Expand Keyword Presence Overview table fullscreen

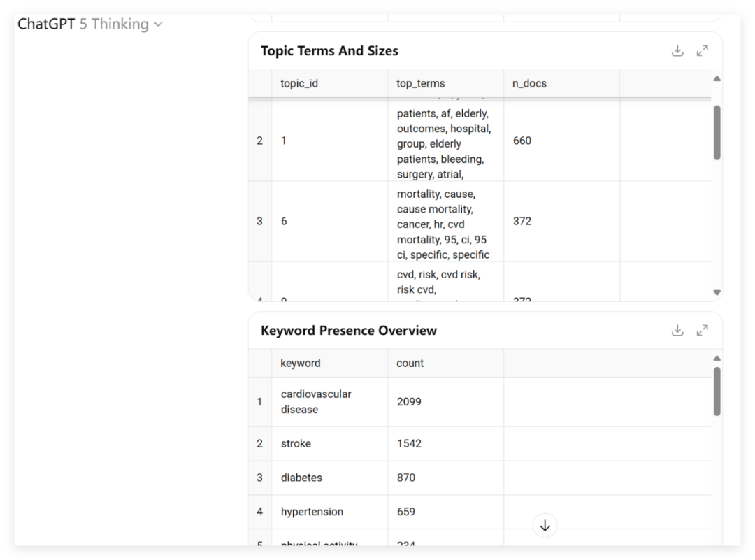[x=702, y=330]
